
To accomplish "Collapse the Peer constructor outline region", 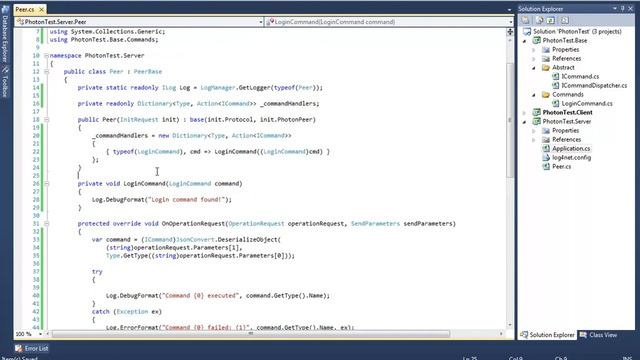I will [x=46, y=120].
